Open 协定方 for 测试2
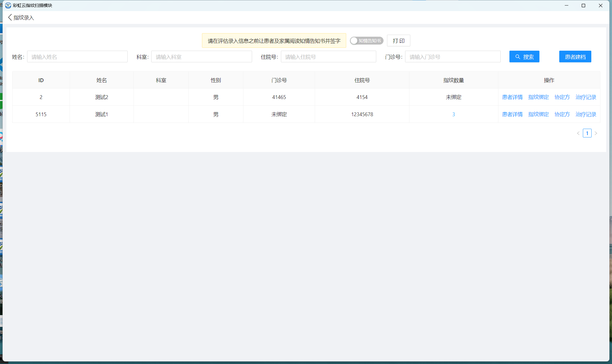 pyautogui.click(x=562, y=97)
